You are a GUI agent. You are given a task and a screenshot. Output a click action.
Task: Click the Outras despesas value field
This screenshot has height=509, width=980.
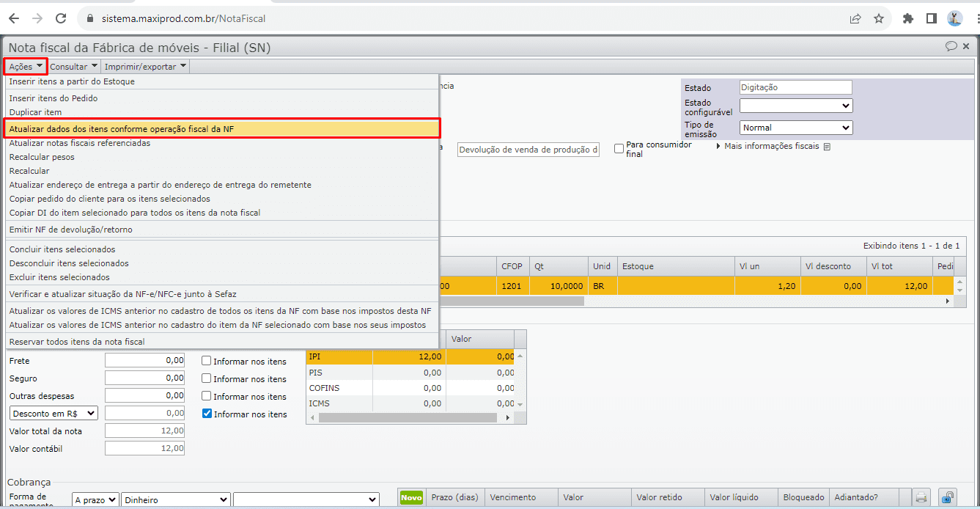pos(144,396)
